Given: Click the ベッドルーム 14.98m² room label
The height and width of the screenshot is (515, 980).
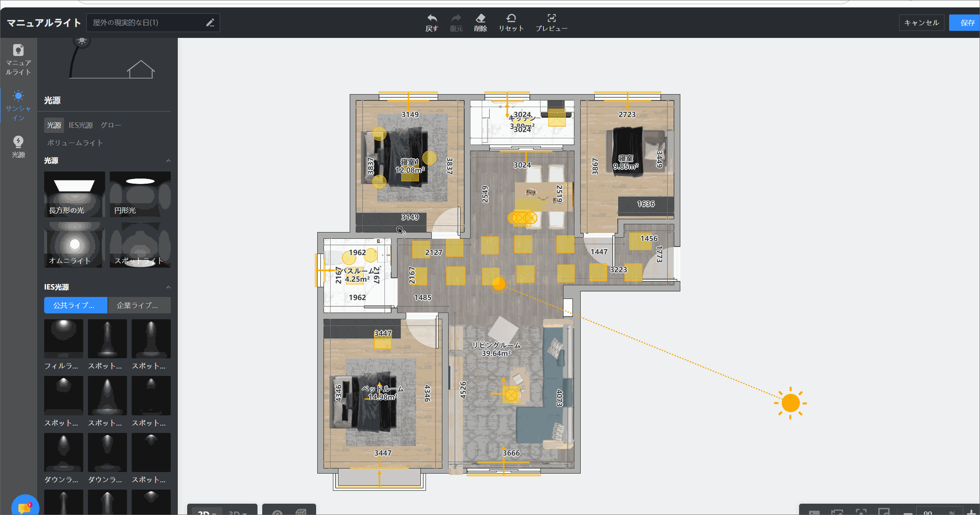Looking at the screenshot, I should pos(383,393).
